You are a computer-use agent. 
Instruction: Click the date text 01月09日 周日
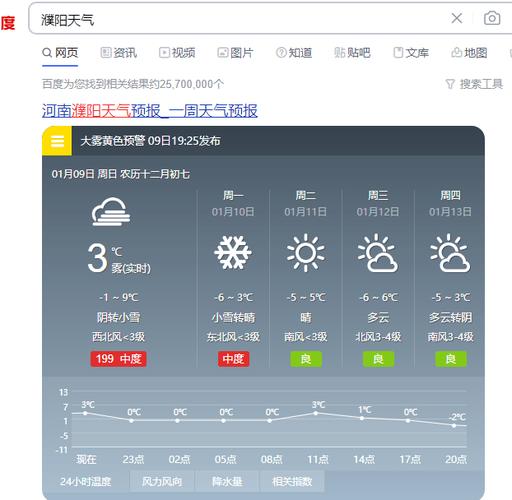click(84, 174)
